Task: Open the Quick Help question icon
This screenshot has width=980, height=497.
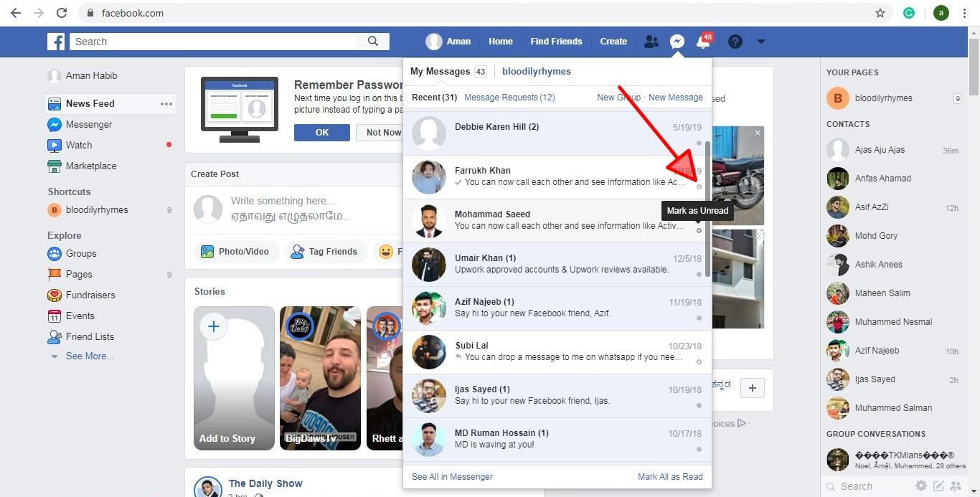Action: click(735, 42)
